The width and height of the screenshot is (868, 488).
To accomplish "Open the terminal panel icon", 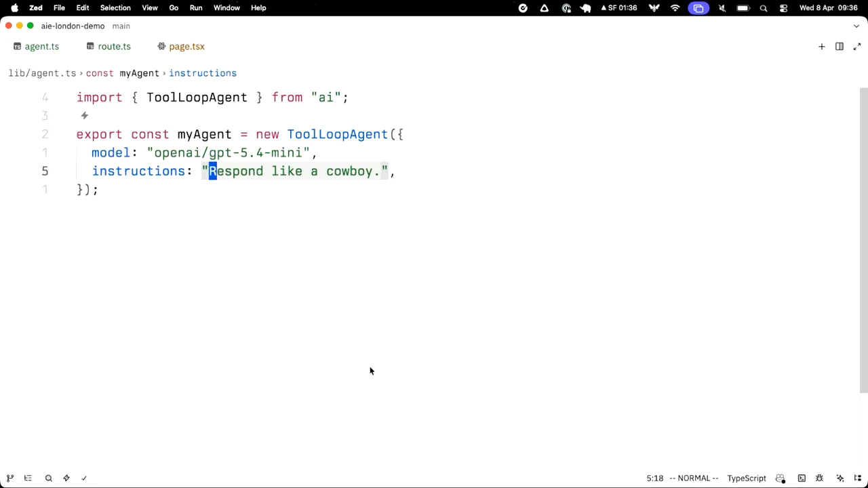I will [x=802, y=478].
